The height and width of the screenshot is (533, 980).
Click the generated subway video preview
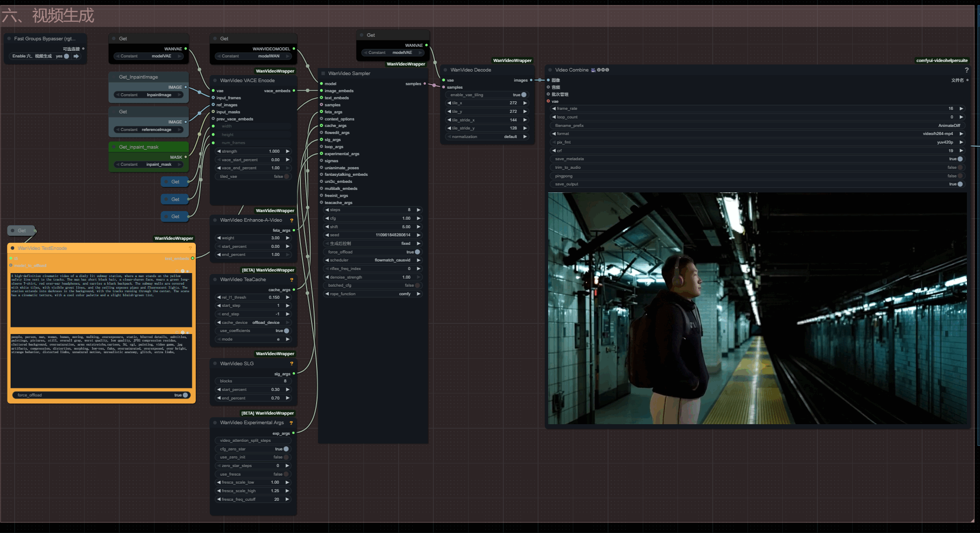[757, 308]
